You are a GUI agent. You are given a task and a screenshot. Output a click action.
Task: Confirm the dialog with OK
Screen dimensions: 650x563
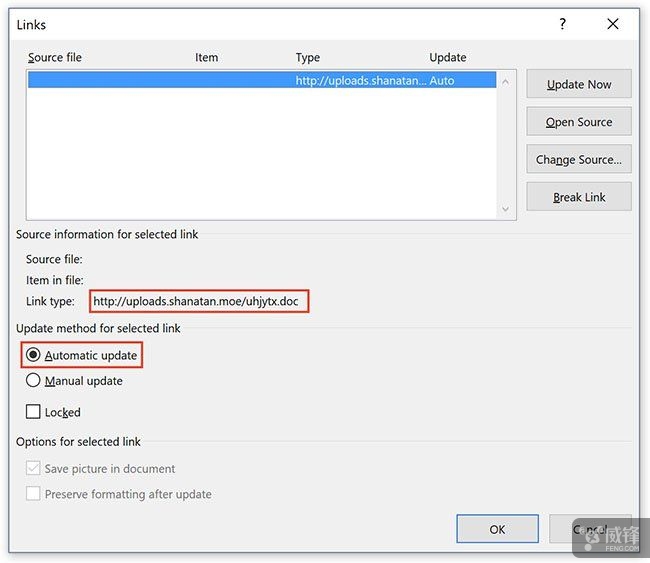[x=497, y=529]
